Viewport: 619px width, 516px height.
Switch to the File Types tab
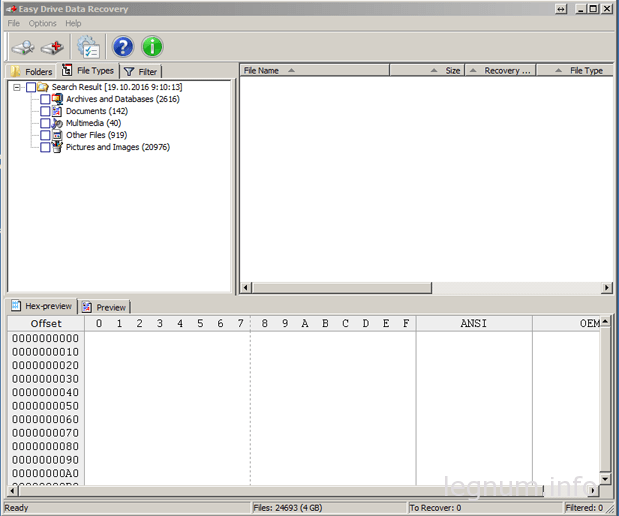pos(88,70)
